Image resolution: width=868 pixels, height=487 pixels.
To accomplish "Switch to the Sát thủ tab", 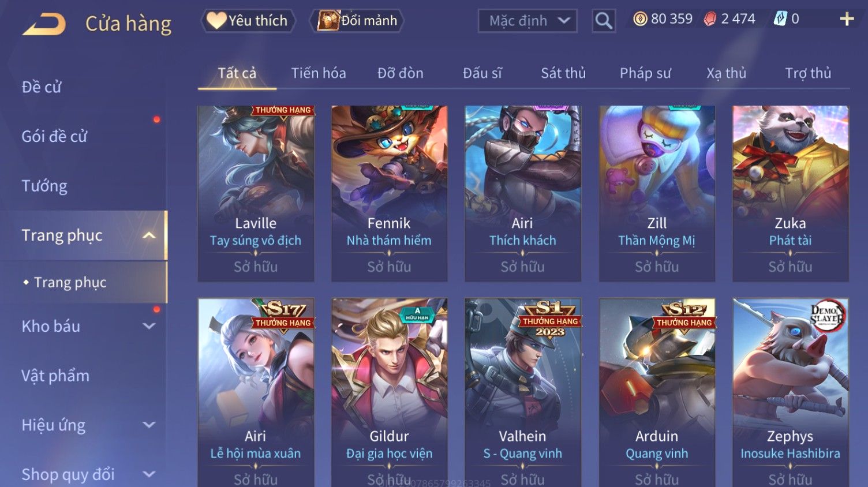I will click(x=563, y=73).
